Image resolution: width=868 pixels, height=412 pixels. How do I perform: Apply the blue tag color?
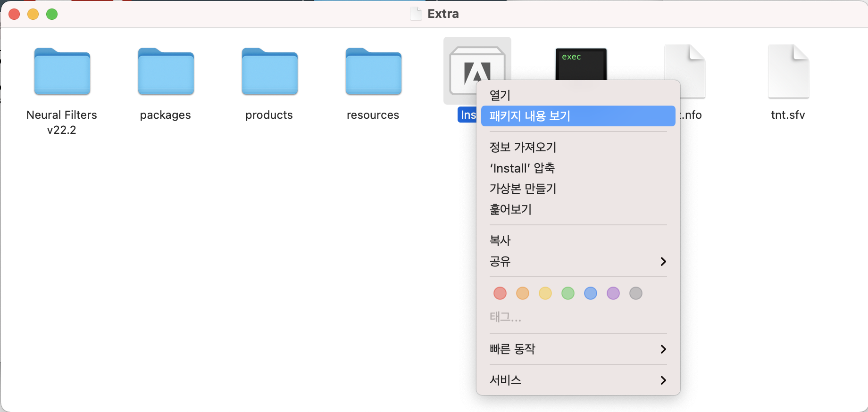(x=591, y=293)
